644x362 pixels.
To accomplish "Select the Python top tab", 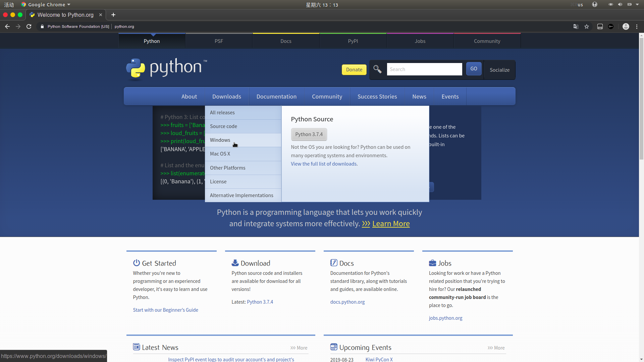I will pos(152,41).
